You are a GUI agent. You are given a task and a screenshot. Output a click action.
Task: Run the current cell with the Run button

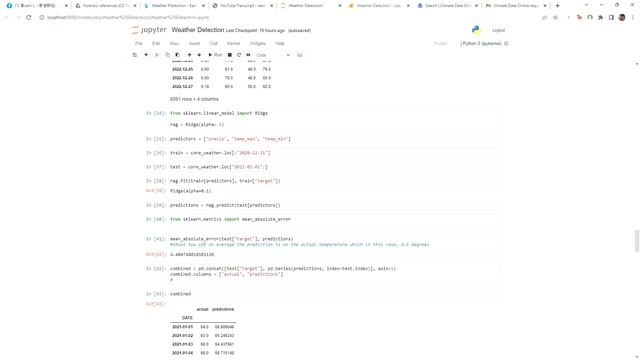click(215, 55)
